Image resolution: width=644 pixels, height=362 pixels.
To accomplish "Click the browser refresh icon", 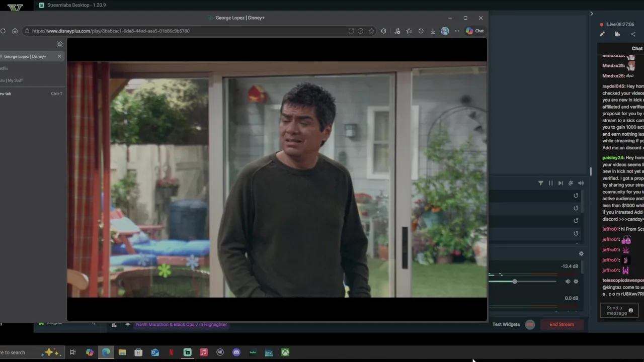I will point(3,31).
